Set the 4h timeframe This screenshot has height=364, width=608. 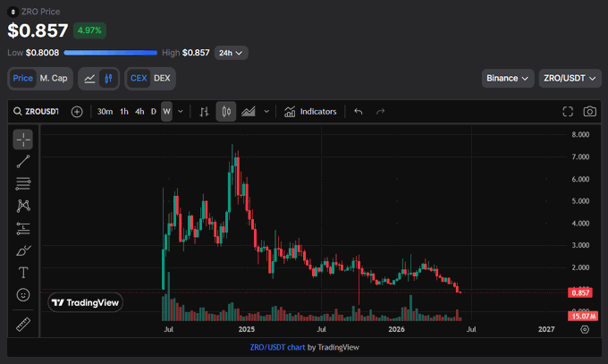tap(139, 112)
